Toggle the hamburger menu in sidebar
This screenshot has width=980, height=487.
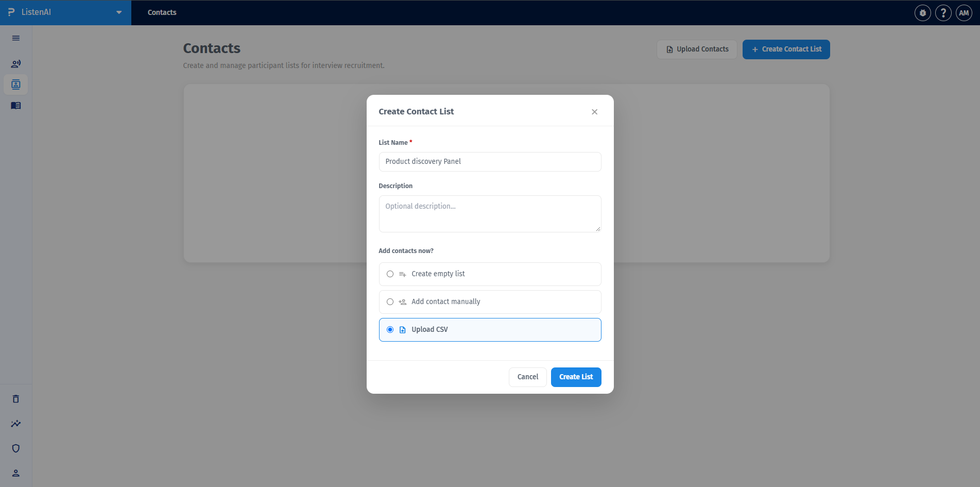point(16,38)
